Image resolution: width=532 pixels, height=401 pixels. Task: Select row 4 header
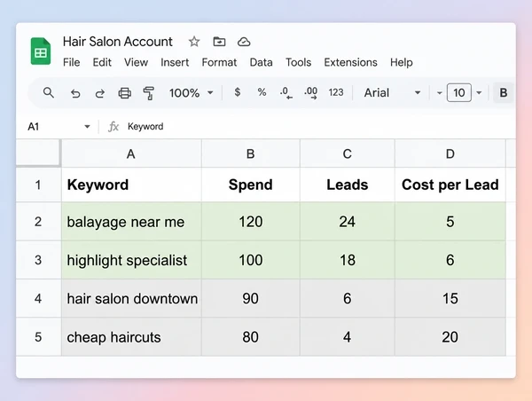39,298
